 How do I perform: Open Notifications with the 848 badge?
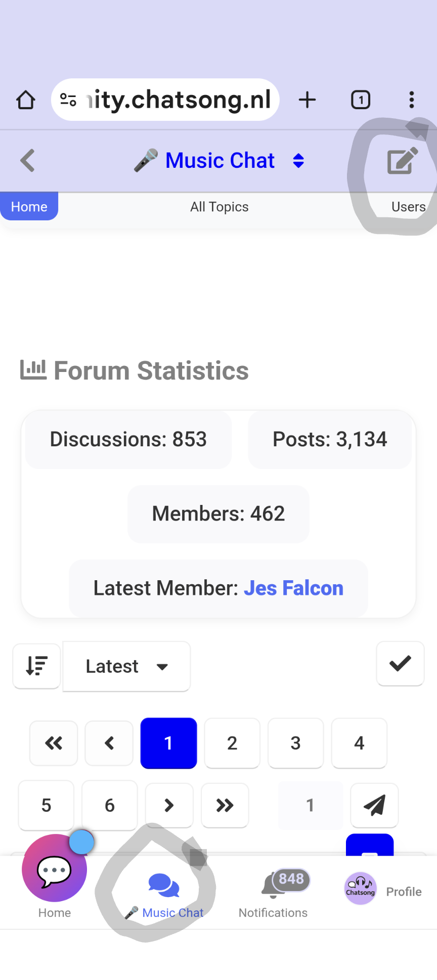(x=273, y=893)
